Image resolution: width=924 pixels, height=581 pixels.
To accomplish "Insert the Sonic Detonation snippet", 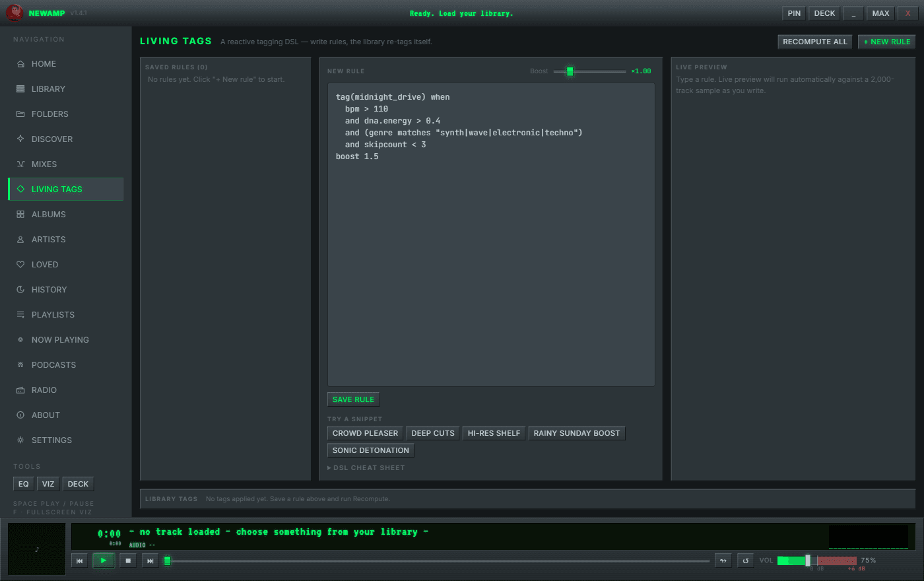I will [x=371, y=450].
